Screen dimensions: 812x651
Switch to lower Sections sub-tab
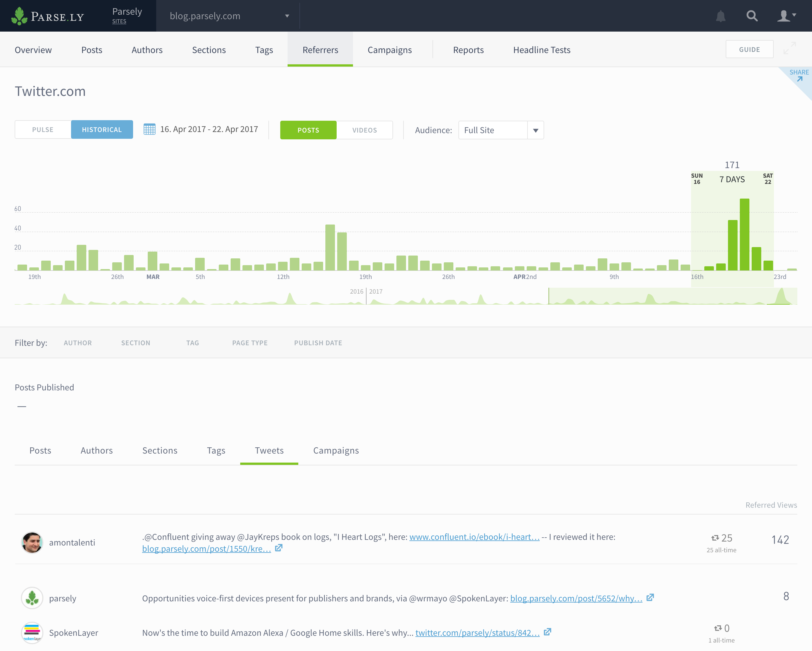pos(160,450)
